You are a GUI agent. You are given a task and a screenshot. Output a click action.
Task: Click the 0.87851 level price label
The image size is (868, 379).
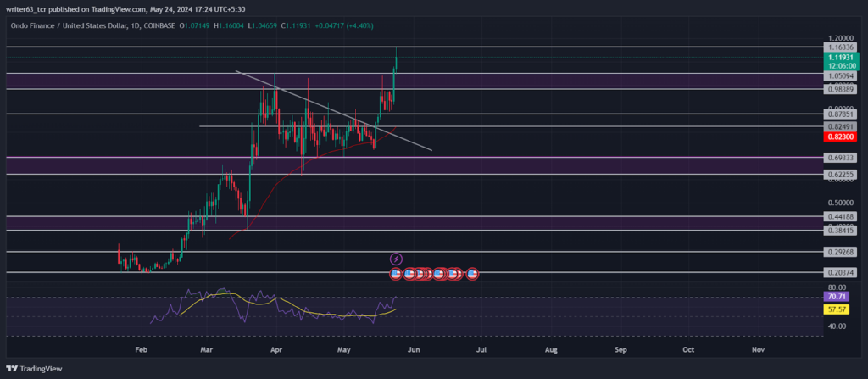842,114
